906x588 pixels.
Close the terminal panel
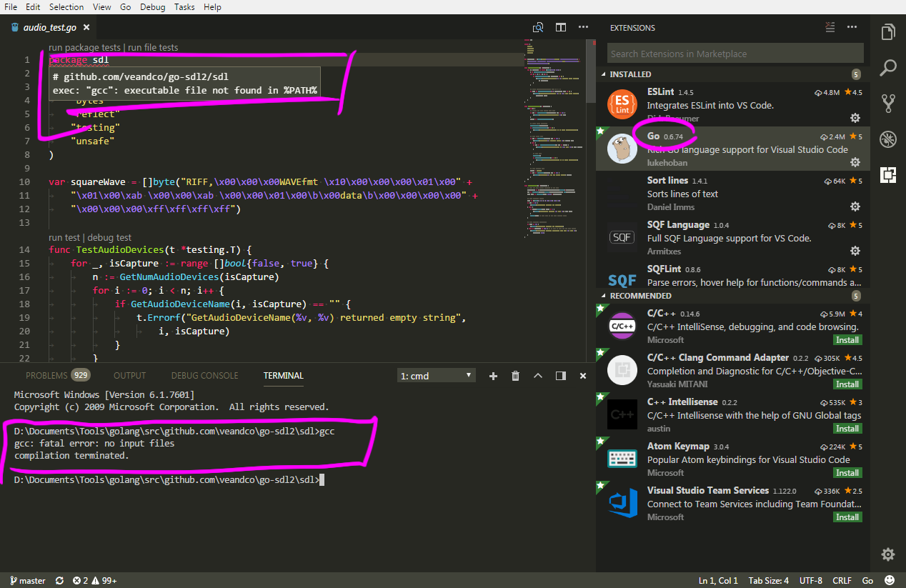click(x=583, y=376)
